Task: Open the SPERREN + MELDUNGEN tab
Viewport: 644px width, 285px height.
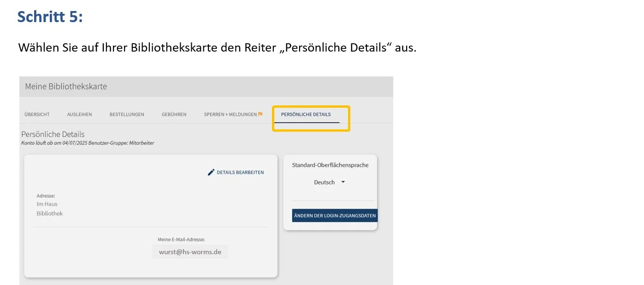Action: (231, 114)
